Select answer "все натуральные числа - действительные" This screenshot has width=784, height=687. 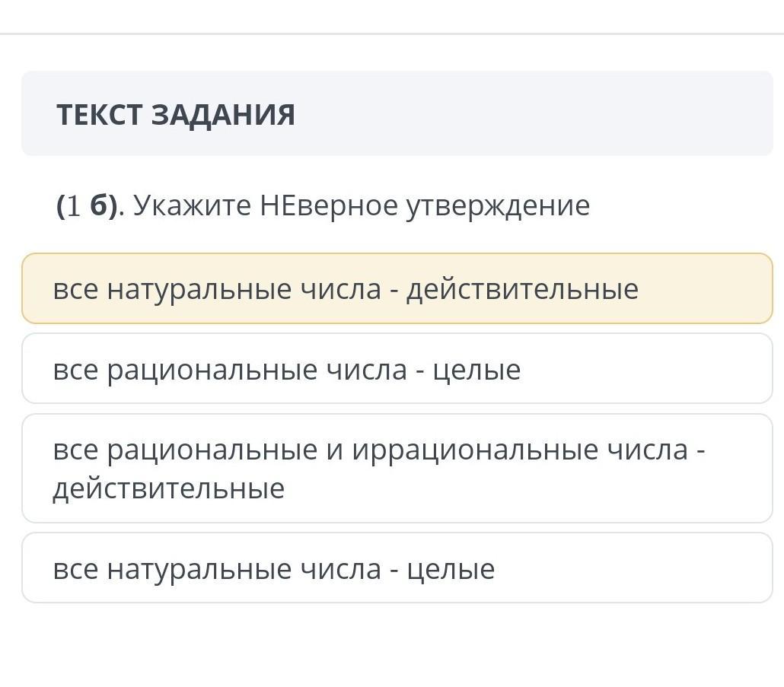397,289
